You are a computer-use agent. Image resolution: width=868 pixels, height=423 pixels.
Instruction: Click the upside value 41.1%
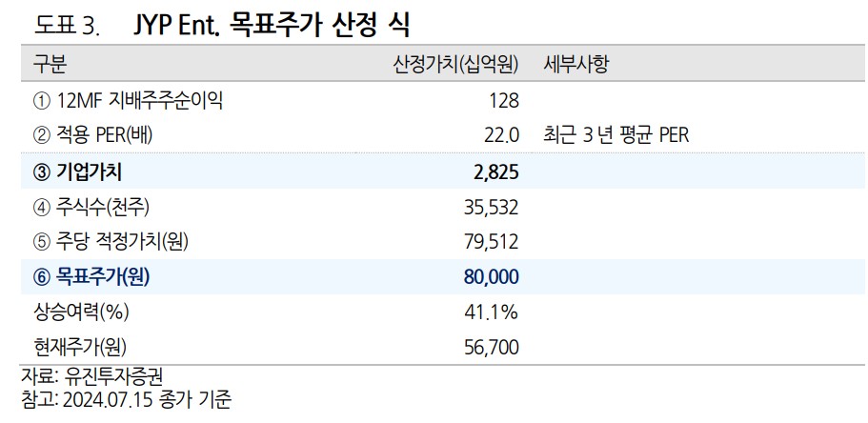492,312
